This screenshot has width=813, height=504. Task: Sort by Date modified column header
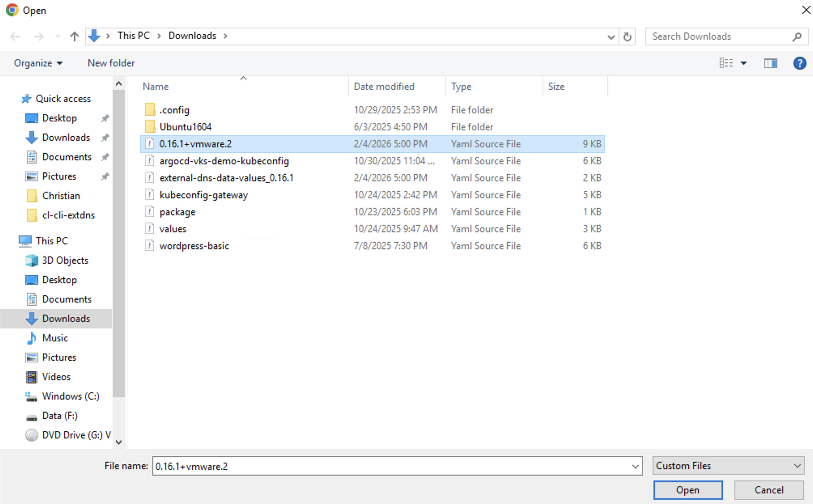384,87
